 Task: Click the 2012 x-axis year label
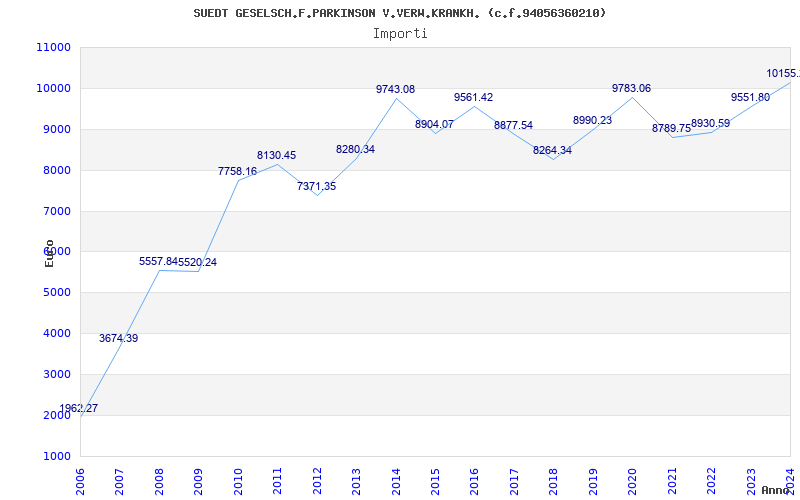tap(317, 481)
